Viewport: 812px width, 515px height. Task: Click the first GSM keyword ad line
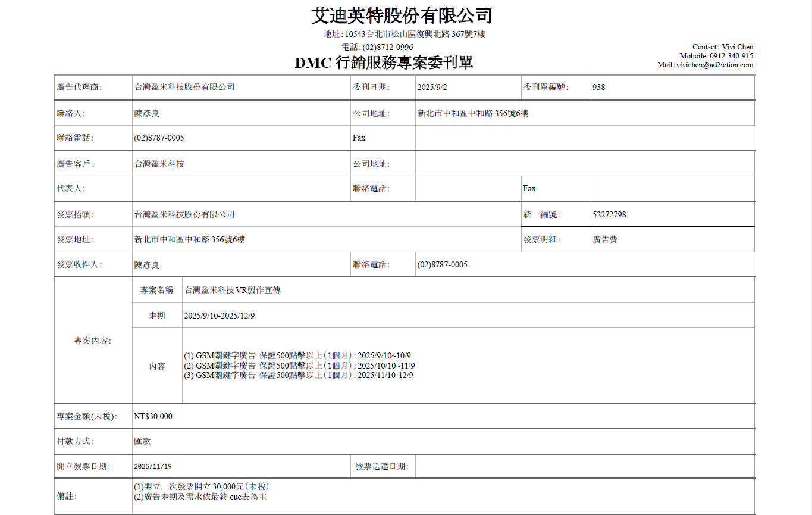point(297,355)
